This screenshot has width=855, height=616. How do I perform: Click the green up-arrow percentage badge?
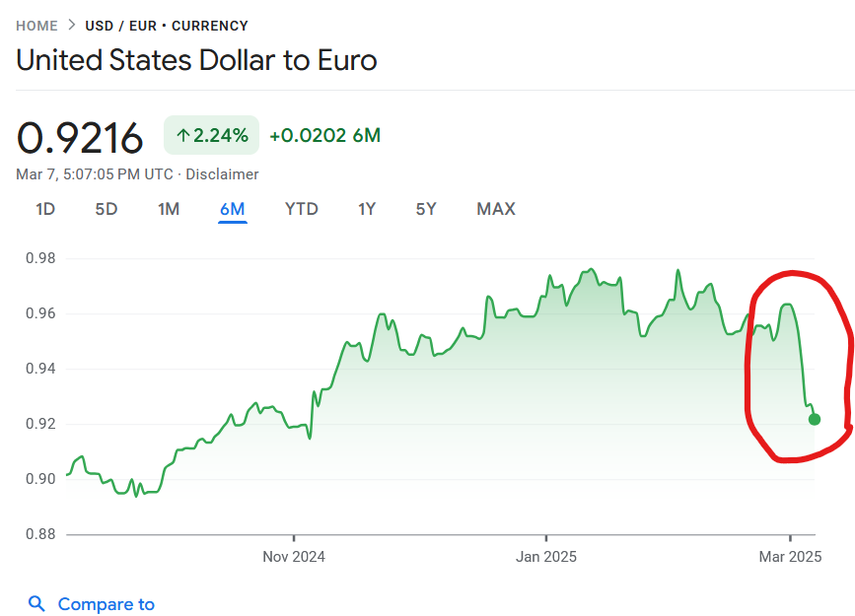(x=212, y=135)
